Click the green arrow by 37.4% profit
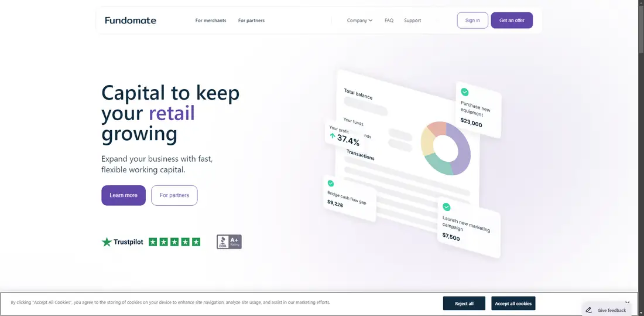644x316 pixels. pos(333,136)
